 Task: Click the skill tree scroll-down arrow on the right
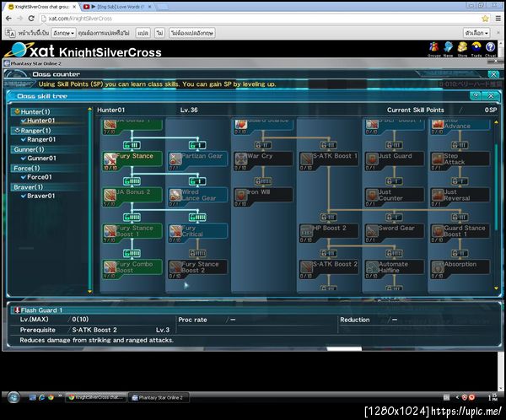(x=497, y=288)
